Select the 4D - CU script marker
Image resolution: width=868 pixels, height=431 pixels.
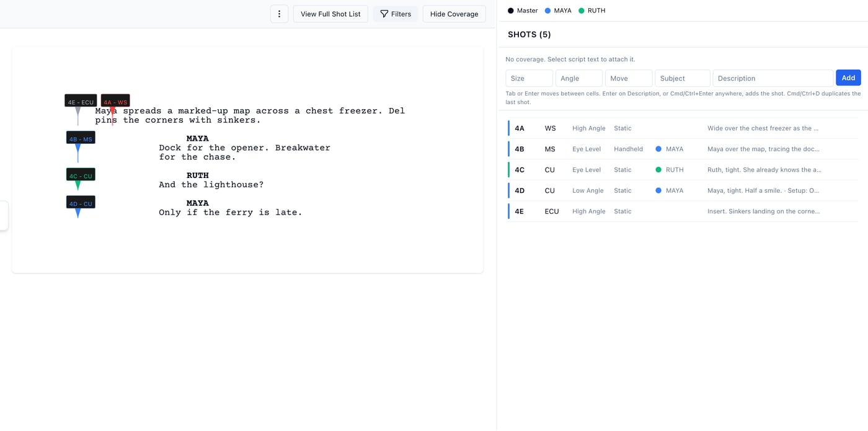click(x=81, y=203)
